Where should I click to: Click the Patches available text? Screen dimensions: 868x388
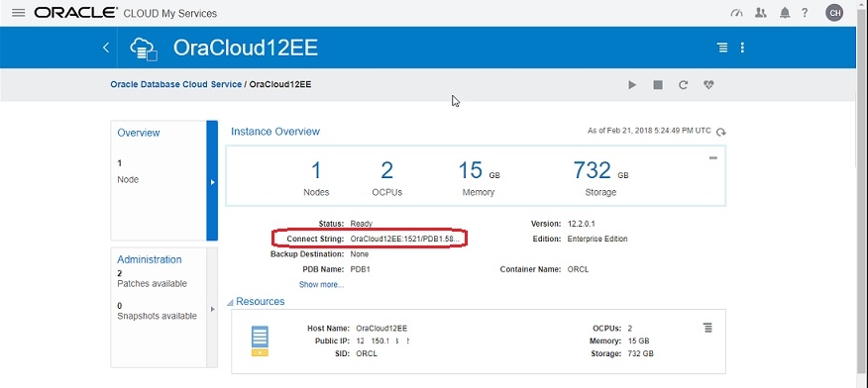(x=153, y=283)
